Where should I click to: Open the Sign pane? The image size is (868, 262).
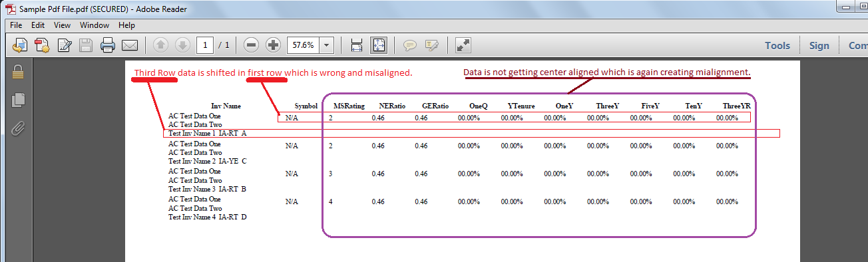819,46
